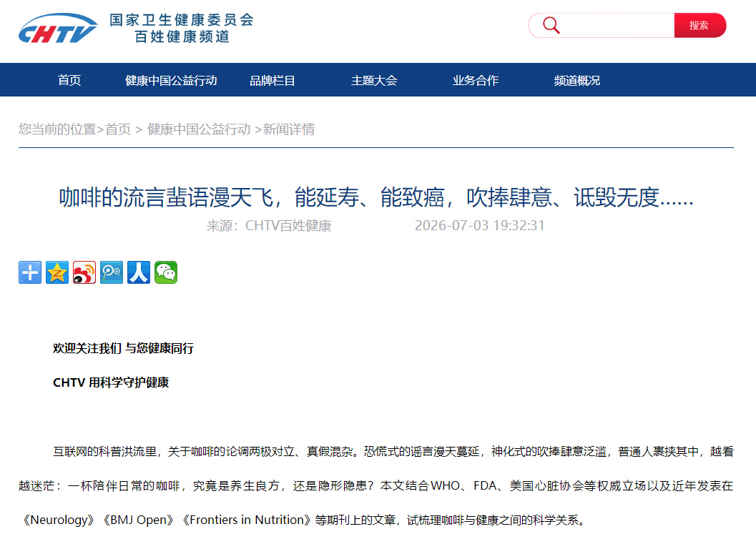Click the CHTV logo

coord(58,28)
